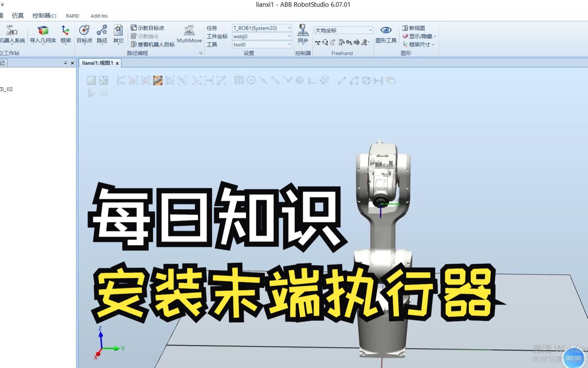
Task: Enable the Snap Gravity icon
Action: point(299,80)
